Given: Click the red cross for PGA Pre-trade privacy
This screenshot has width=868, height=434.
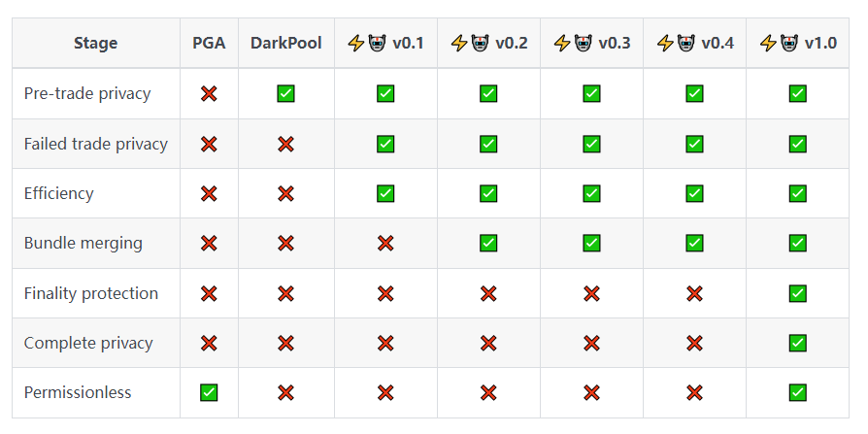Looking at the screenshot, I should [x=209, y=94].
